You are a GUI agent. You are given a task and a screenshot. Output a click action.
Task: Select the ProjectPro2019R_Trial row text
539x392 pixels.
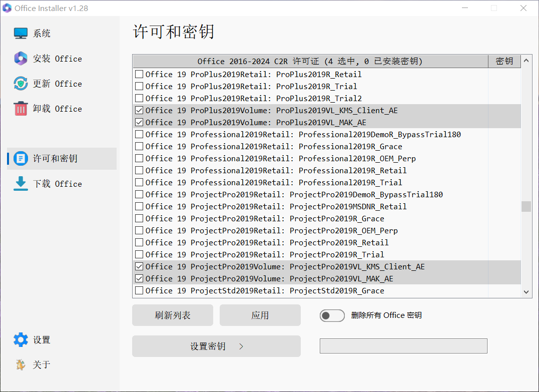tap(265, 255)
